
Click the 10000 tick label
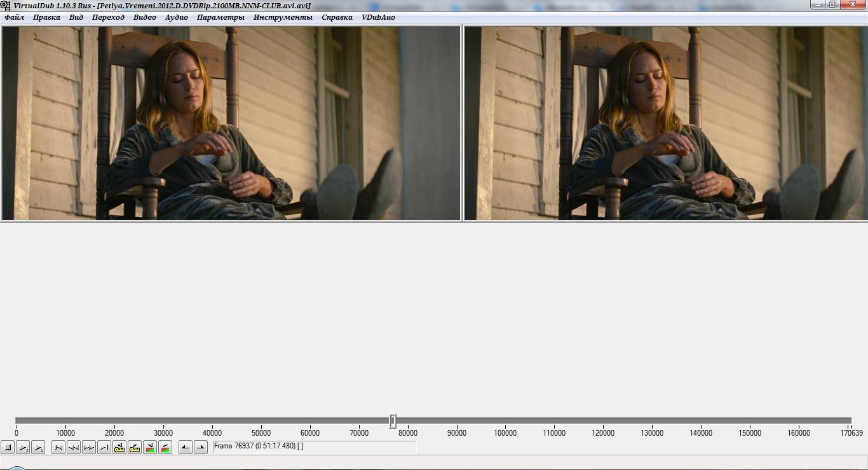click(x=65, y=433)
